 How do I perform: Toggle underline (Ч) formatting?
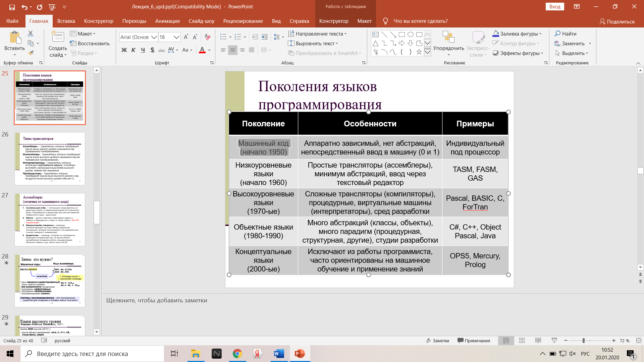point(143,50)
